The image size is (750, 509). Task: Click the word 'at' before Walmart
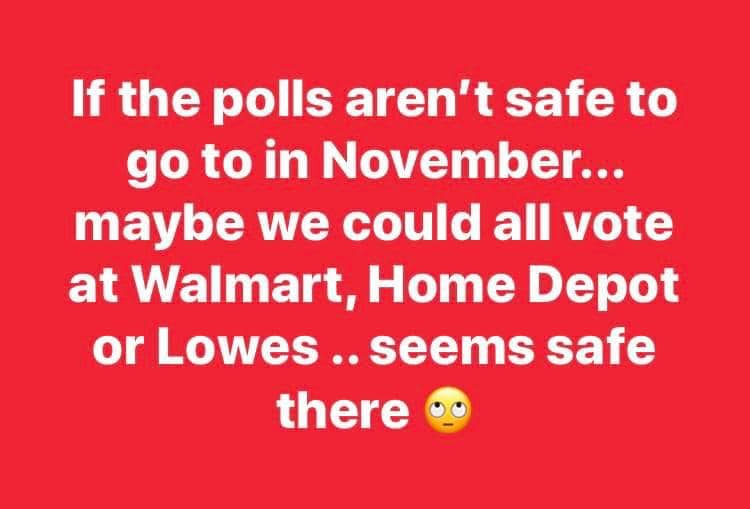[93, 288]
